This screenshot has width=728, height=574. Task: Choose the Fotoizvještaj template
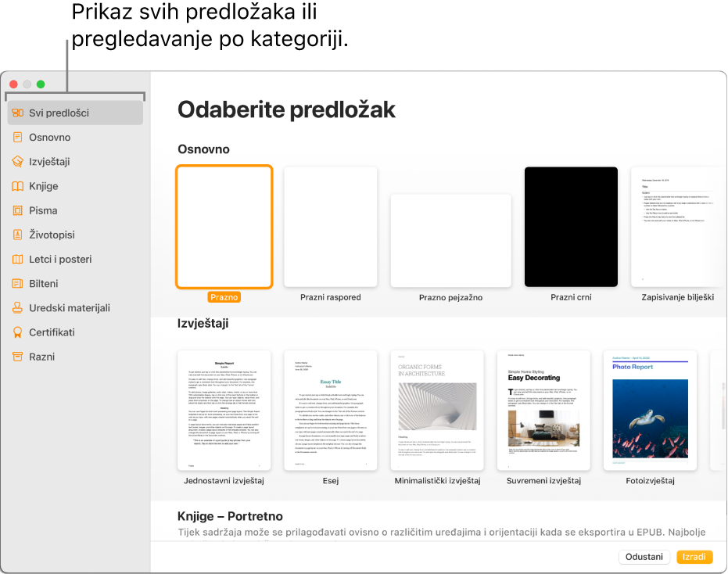pos(649,409)
